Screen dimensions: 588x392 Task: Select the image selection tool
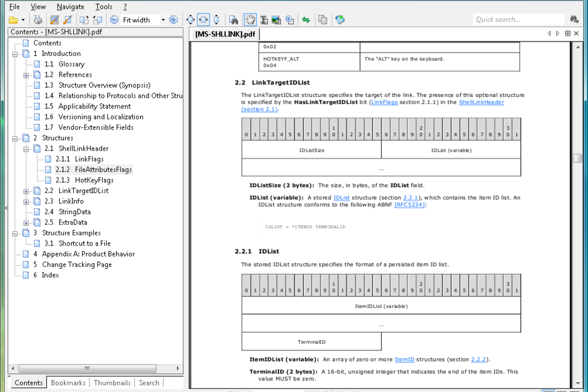click(276, 20)
